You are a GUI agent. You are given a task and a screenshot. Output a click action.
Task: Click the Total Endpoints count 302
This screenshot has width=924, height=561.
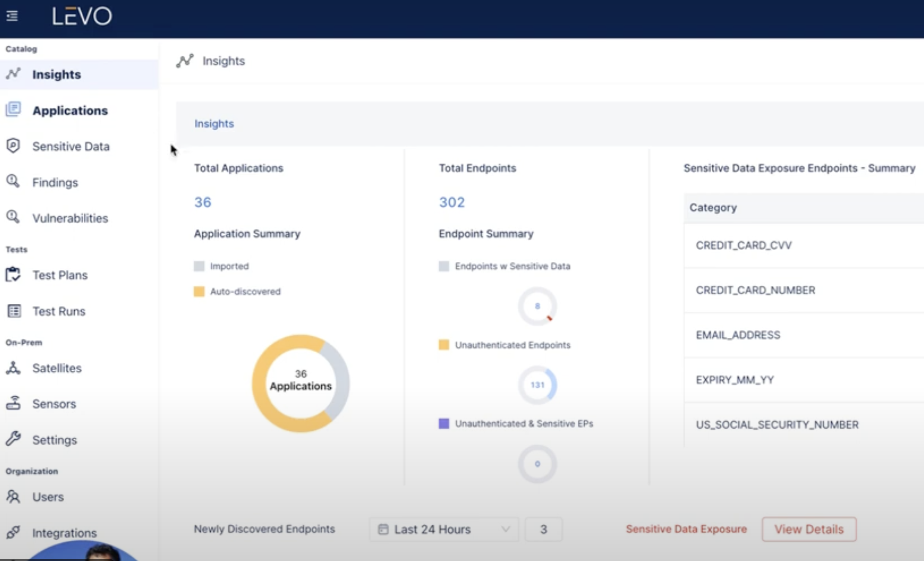click(x=452, y=202)
